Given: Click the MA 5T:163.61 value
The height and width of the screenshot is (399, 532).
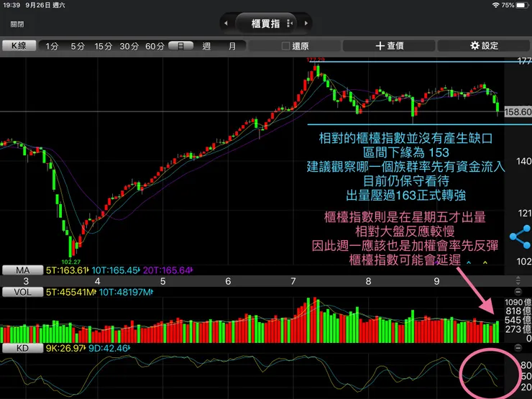Looking at the screenshot, I should click(x=67, y=270).
